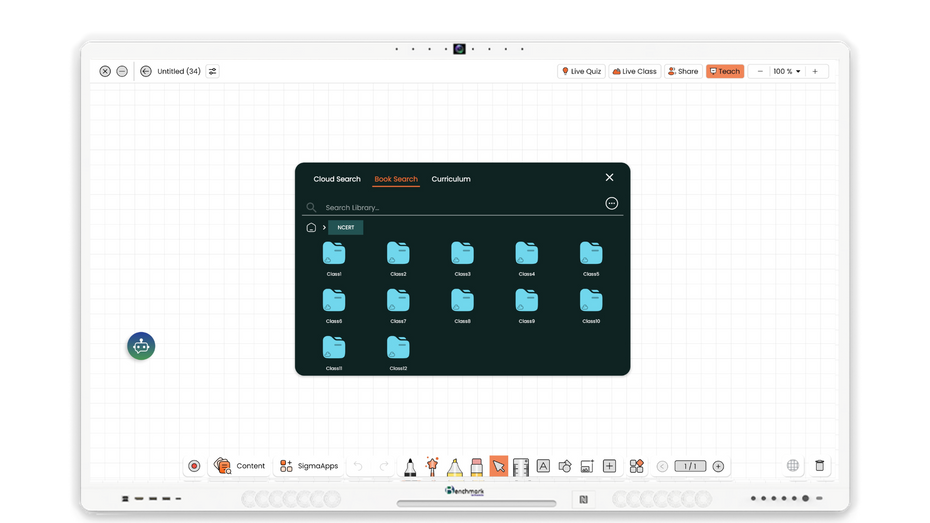The image size is (930, 523).
Task: Open the Class1 folder
Action: 334,259
